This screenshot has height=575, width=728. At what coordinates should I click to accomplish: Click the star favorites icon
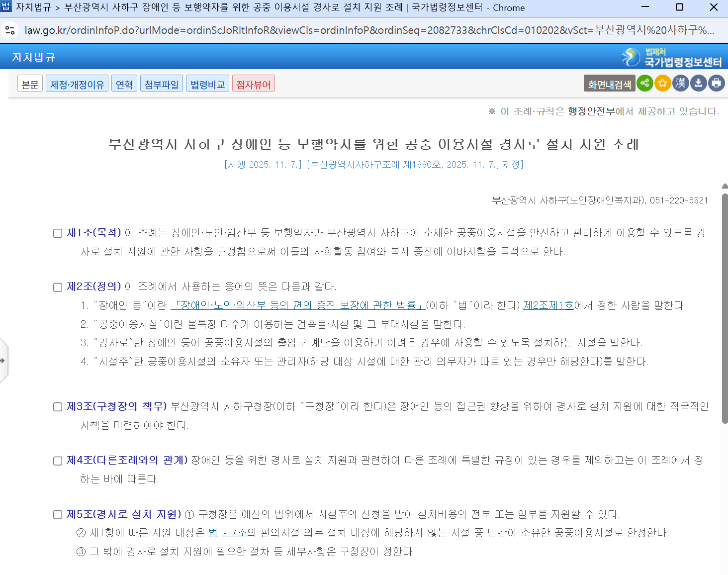coord(662,83)
